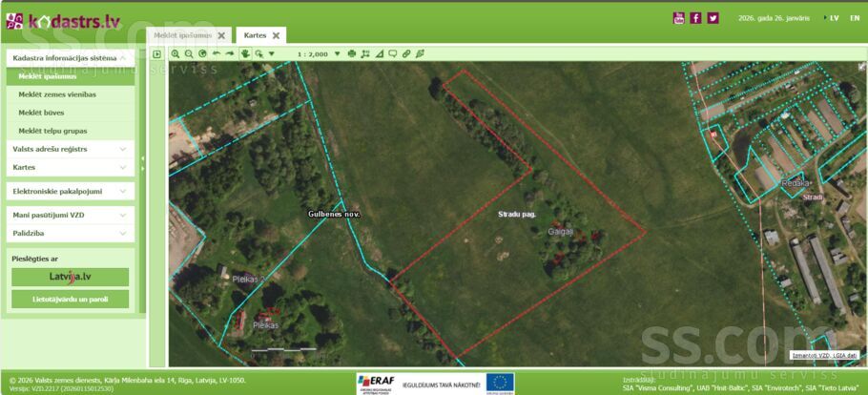Viewport: 868px width, 395px height.
Task: Expand the Valsts adrešu reģistrs section
Action: 71,149
